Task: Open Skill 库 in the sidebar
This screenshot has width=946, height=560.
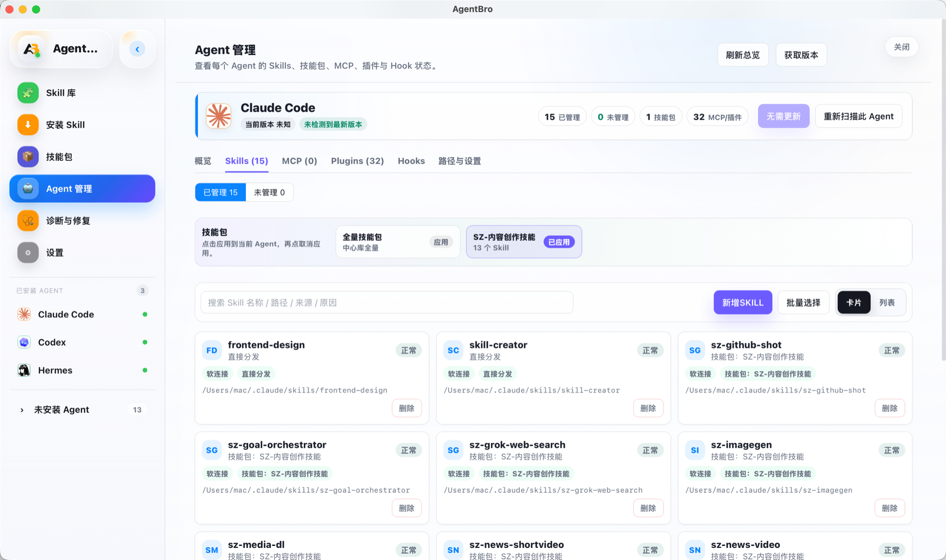Action: 83,93
